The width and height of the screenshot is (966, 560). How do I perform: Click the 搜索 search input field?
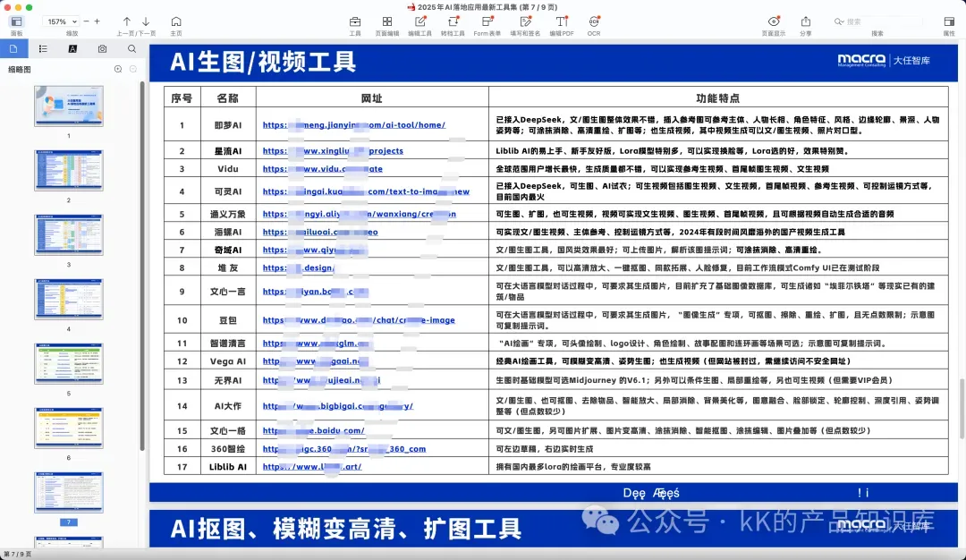click(877, 21)
